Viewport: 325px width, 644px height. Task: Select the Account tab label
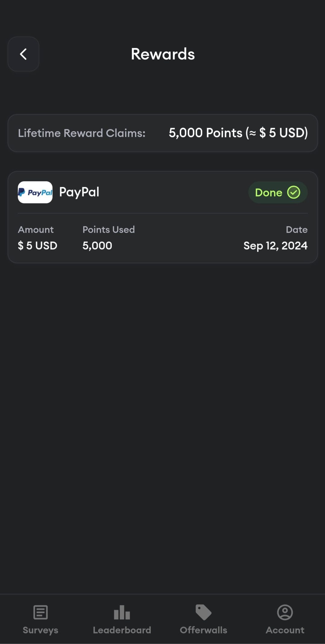pyautogui.click(x=285, y=630)
